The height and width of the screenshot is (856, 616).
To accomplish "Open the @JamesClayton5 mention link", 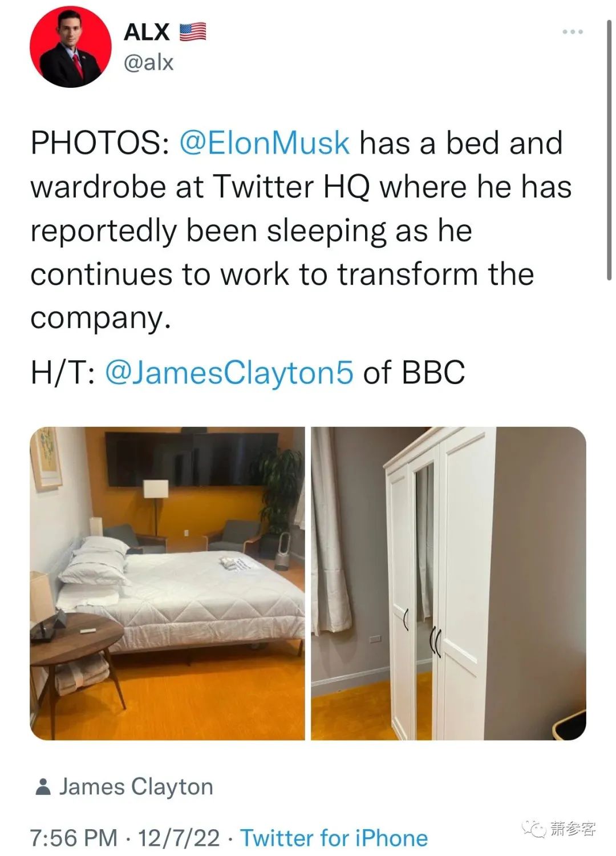I will coord(229,372).
